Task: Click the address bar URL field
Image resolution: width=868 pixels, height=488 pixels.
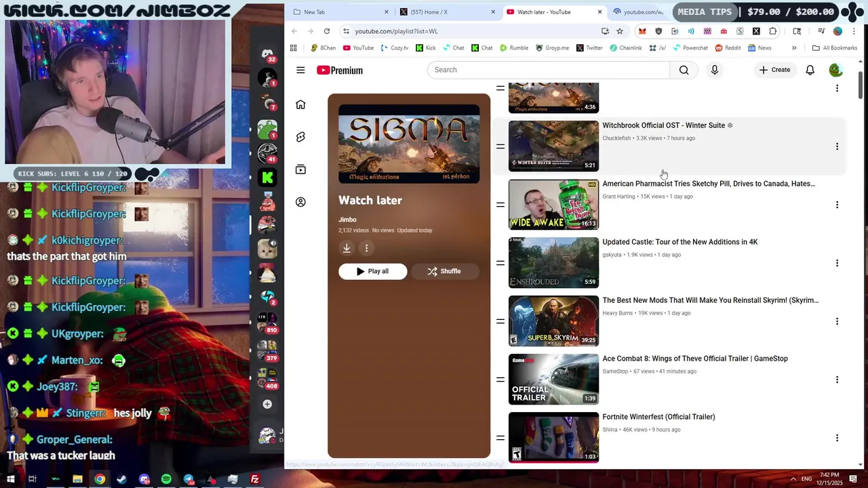Action: click(475, 31)
